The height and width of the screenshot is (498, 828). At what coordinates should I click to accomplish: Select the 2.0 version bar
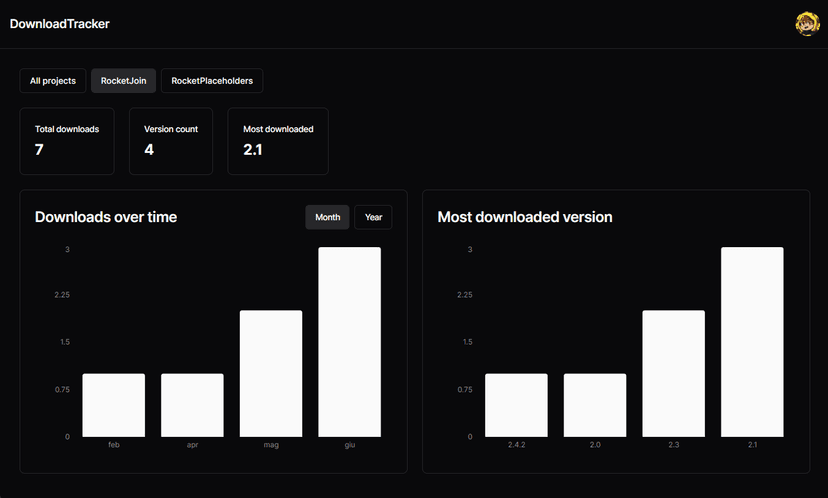coord(595,405)
